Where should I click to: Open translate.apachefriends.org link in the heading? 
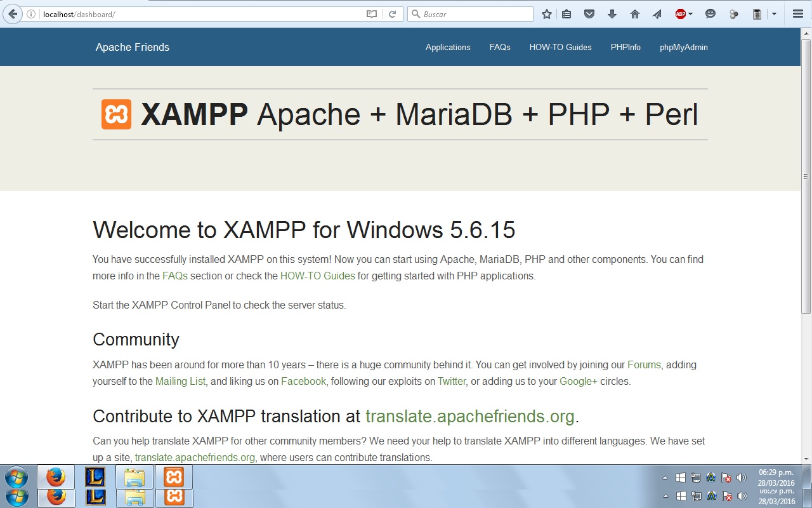pos(470,416)
